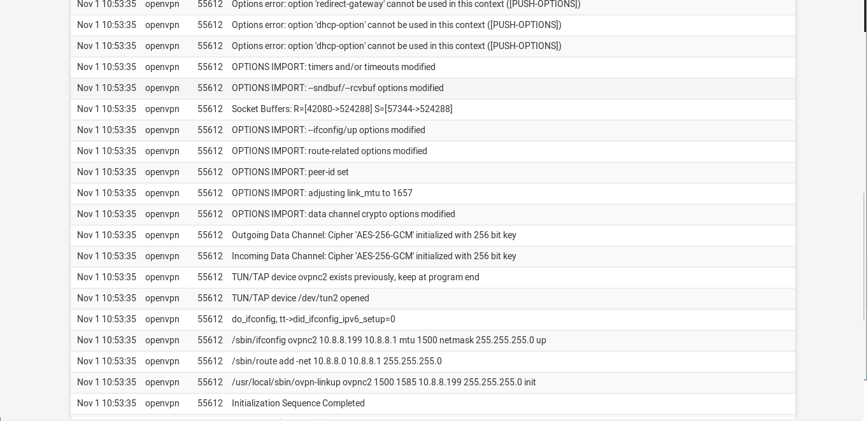Viewport: 868px width, 421px height.
Task: Select 'data channel crypto options modified' message
Action: pyautogui.click(x=343, y=214)
